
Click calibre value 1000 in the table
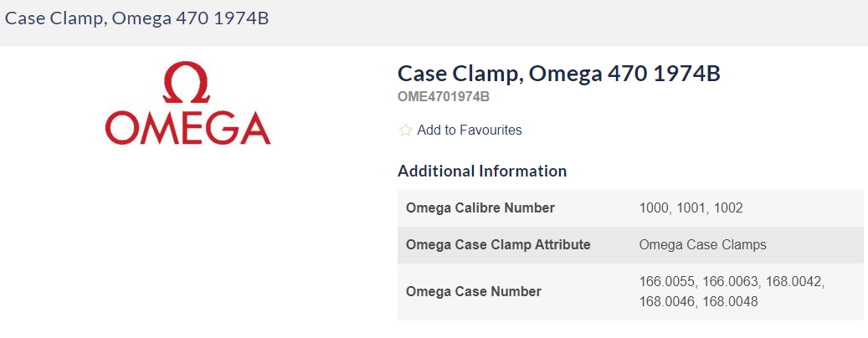pos(654,208)
